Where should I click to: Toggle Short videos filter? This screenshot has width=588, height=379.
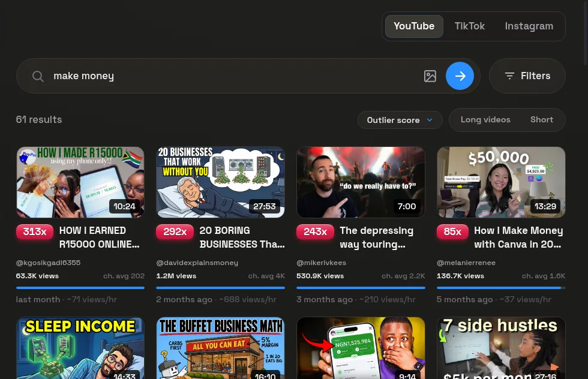coord(541,119)
